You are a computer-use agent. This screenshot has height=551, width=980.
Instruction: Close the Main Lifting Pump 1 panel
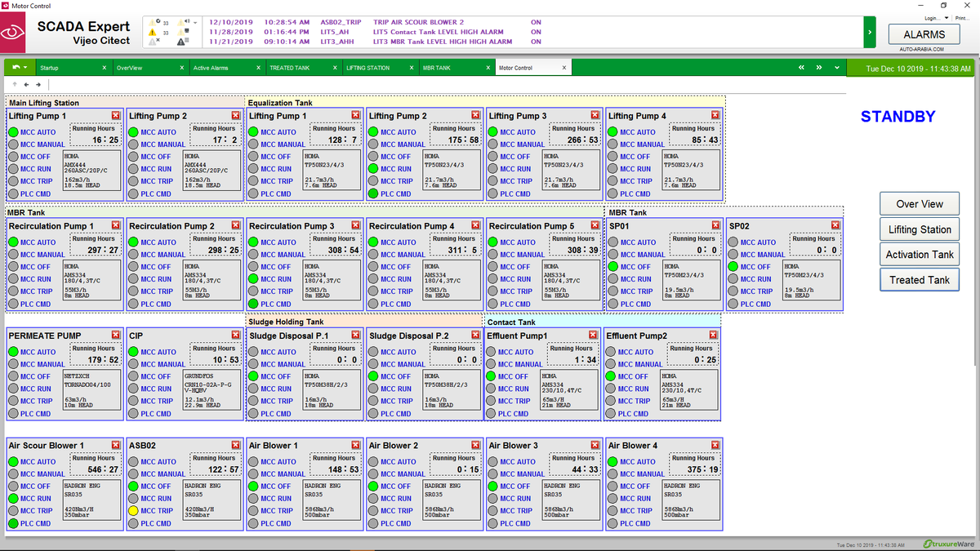pos(115,116)
